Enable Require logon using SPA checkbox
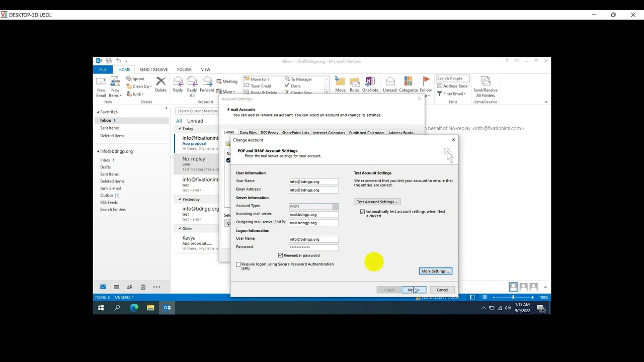644x362 pixels. [x=238, y=264]
